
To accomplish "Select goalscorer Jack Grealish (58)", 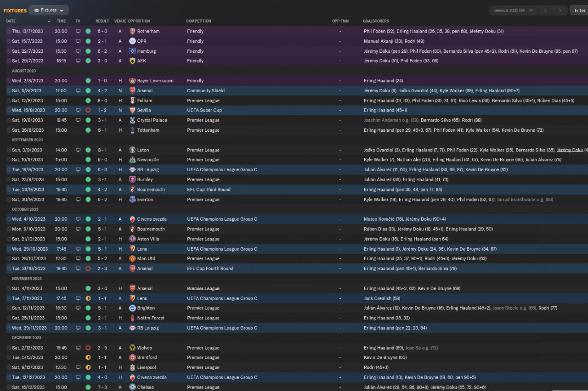I will click(382, 298).
